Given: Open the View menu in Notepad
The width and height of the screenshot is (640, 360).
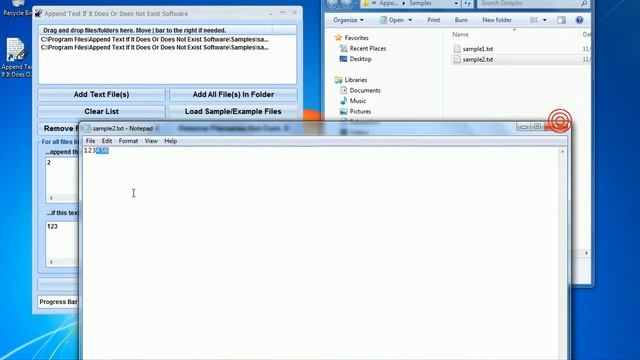Looking at the screenshot, I should (x=151, y=141).
